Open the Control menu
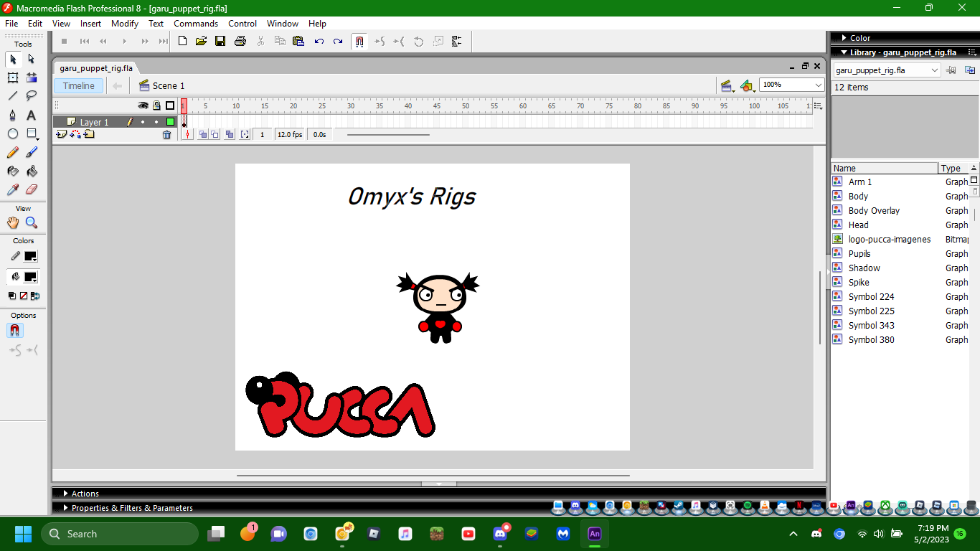Viewport: 980px width, 551px height. [x=242, y=23]
